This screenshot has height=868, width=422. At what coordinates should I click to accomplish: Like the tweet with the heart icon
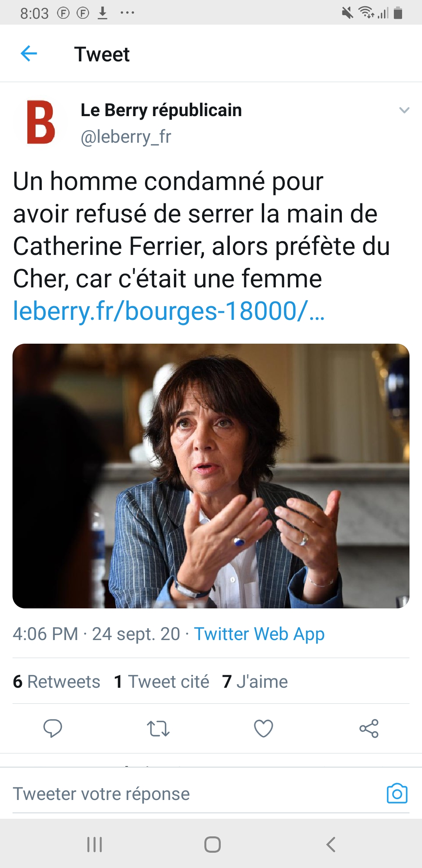(x=263, y=728)
